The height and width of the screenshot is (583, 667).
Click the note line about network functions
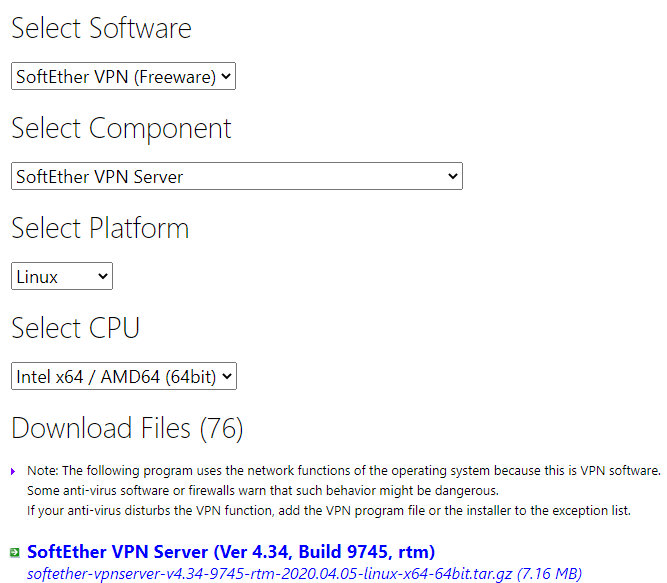(344, 471)
